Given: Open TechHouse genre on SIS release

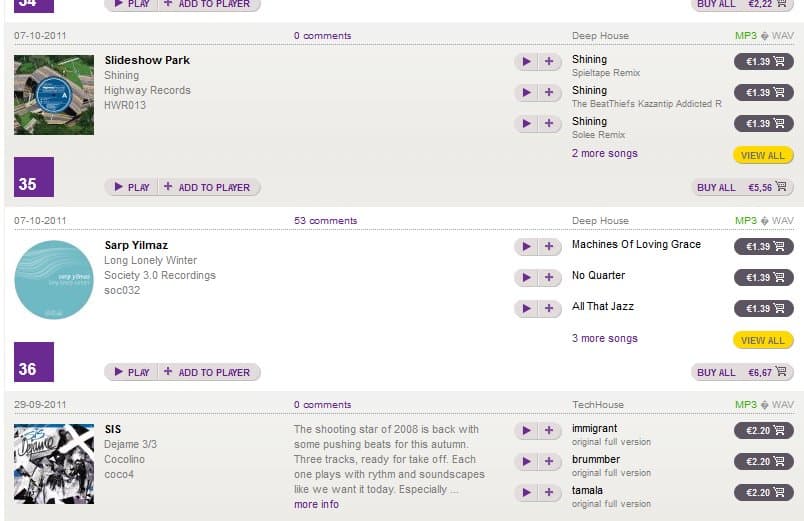Looking at the screenshot, I should tap(598, 405).
